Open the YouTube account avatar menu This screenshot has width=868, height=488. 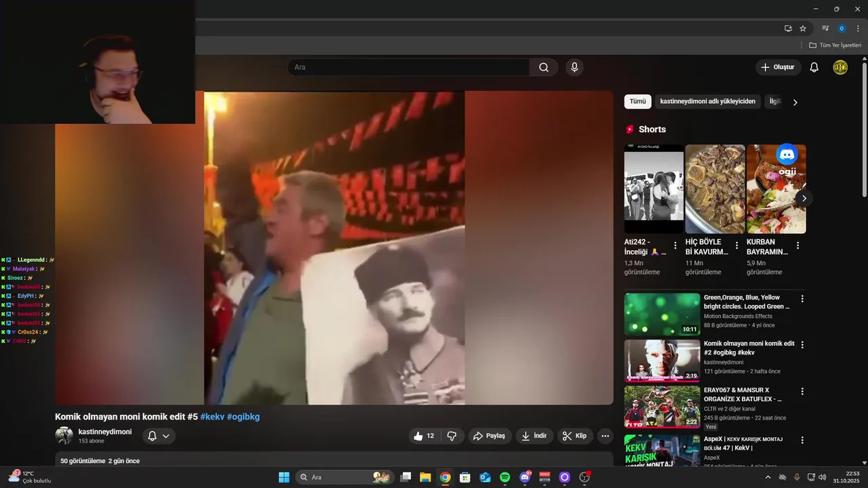click(x=840, y=67)
